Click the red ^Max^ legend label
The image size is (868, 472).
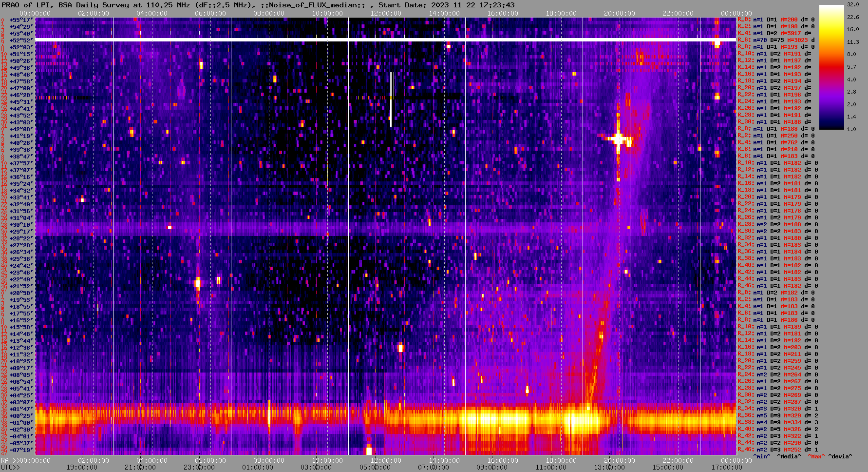click(x=816, y=456)
